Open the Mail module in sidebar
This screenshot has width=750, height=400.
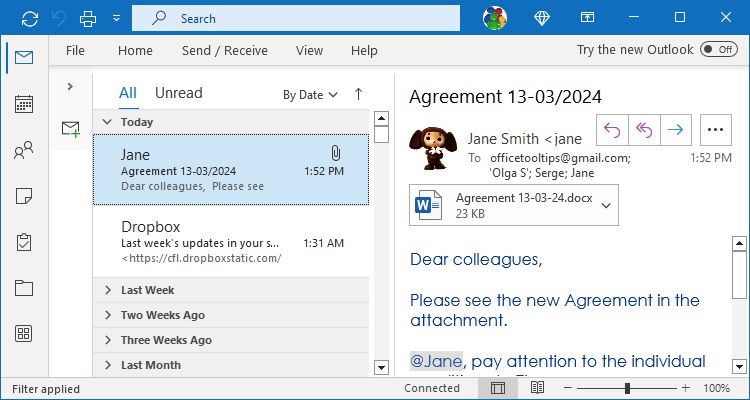pyautogui.click(x=24, y=58)
